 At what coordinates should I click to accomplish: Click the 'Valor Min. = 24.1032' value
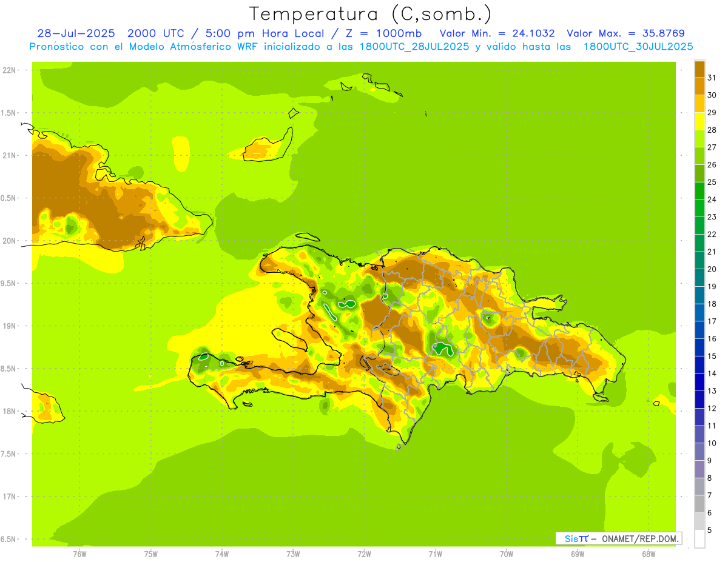pyautogui.click(x=497, y=33)
